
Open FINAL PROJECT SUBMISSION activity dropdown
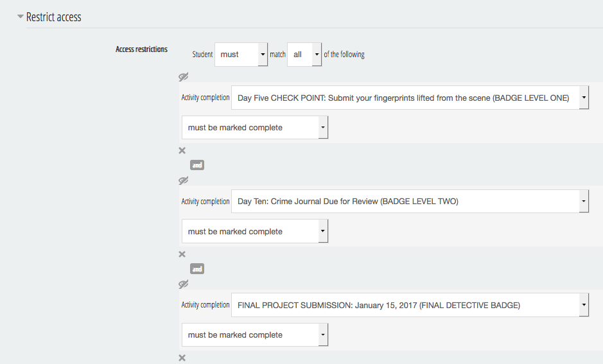(410, 305)
